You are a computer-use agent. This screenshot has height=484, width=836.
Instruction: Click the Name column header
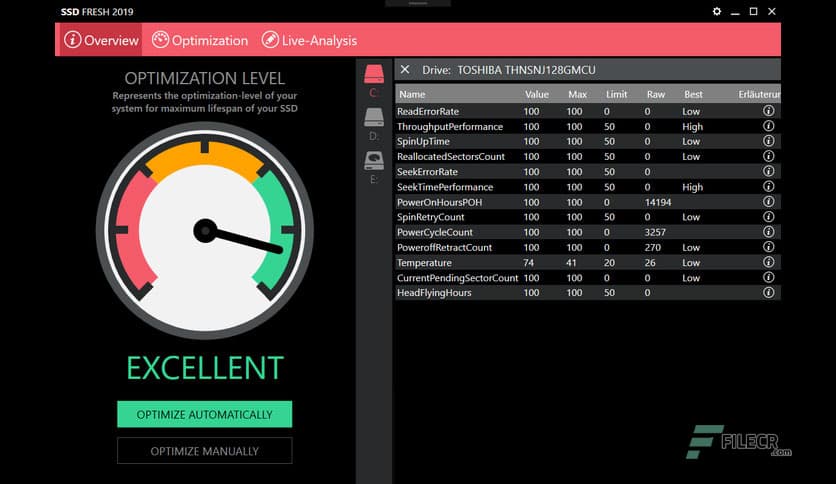coord(412,94)
